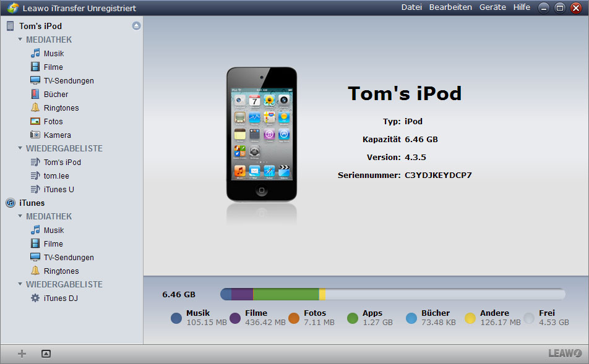This screenshot has height=364, width=589.
Task: Click the grey Frei legend swatch
Action: coord(529,318)
